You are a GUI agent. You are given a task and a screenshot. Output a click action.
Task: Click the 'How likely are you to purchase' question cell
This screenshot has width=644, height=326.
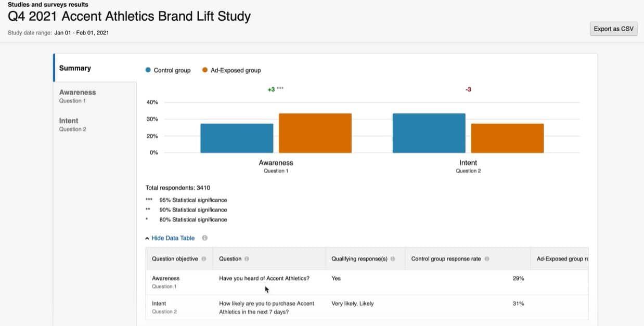tap(266, 307)
